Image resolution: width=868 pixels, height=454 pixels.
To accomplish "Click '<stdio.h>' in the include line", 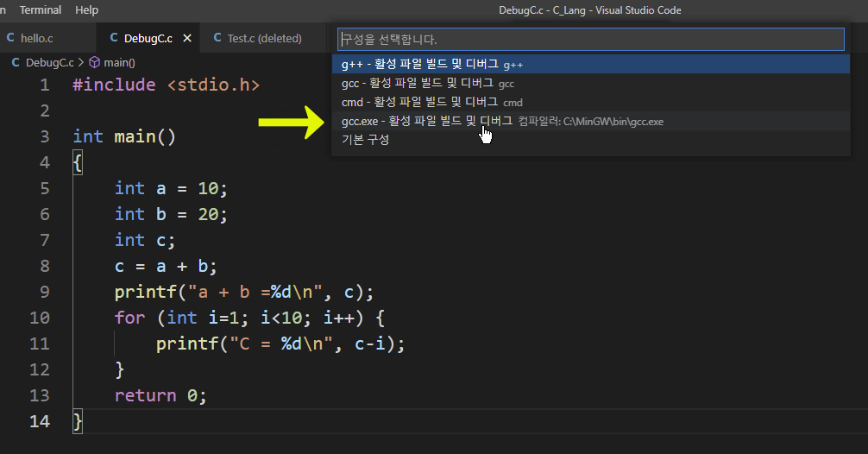I will coord(213,85).
